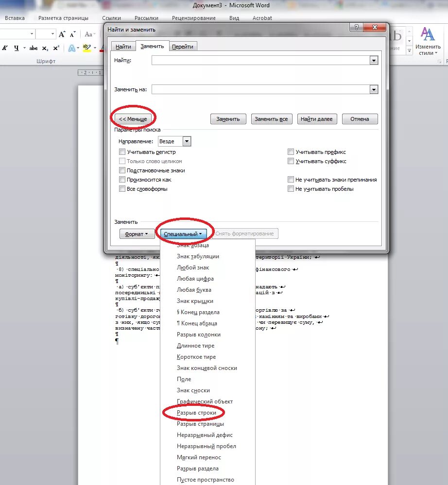This screenshot has width=448, height=485.
Task: Click the Снять форматирование button
Action: (244, 234)
